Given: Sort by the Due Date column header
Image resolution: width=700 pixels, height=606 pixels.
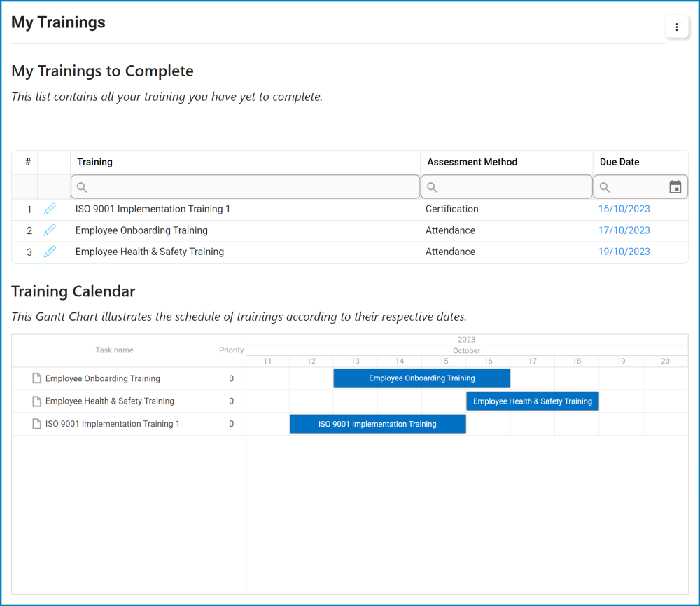Looking at the screenshot, I should (619, 162).
